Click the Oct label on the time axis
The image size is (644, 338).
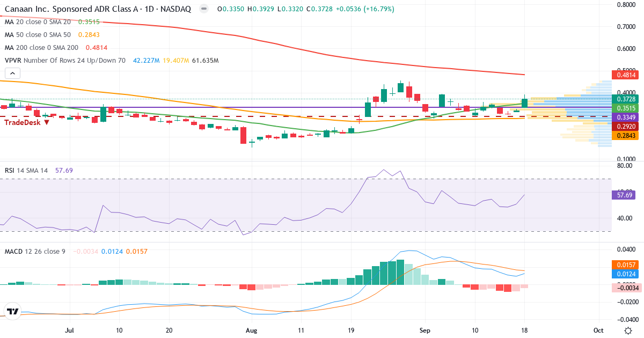point(599,330)
